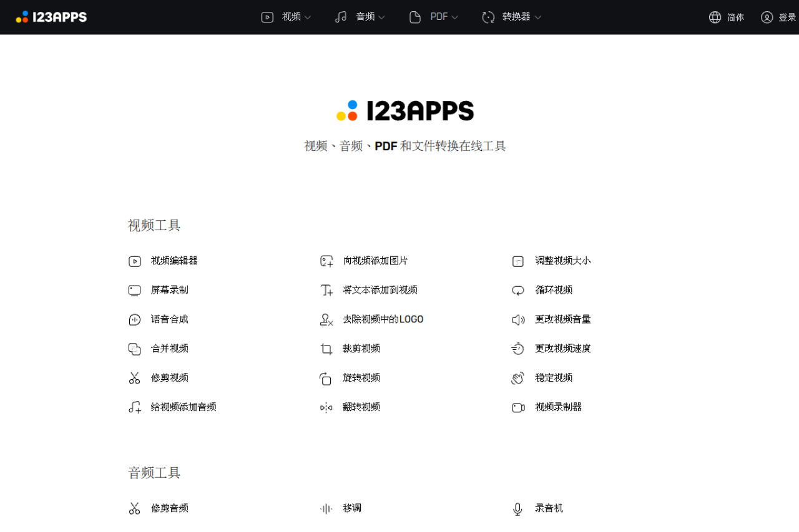799x532 pixels.
Task: Open the 调整视频大小 link
Action: pos(563,261)
